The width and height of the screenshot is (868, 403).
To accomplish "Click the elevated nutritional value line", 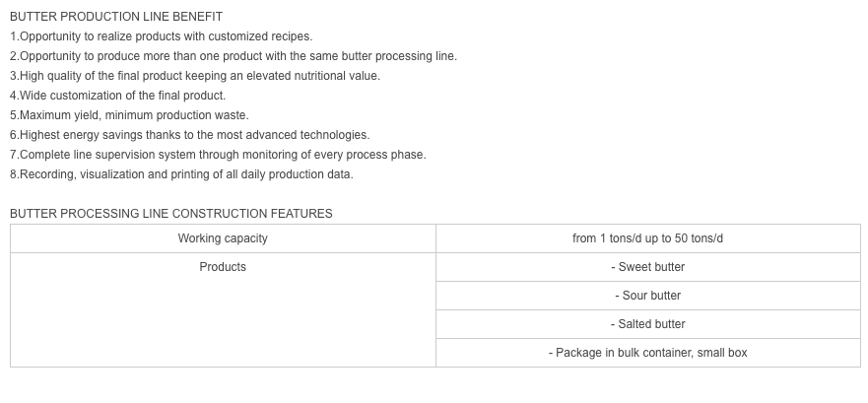I will [195, 76].
